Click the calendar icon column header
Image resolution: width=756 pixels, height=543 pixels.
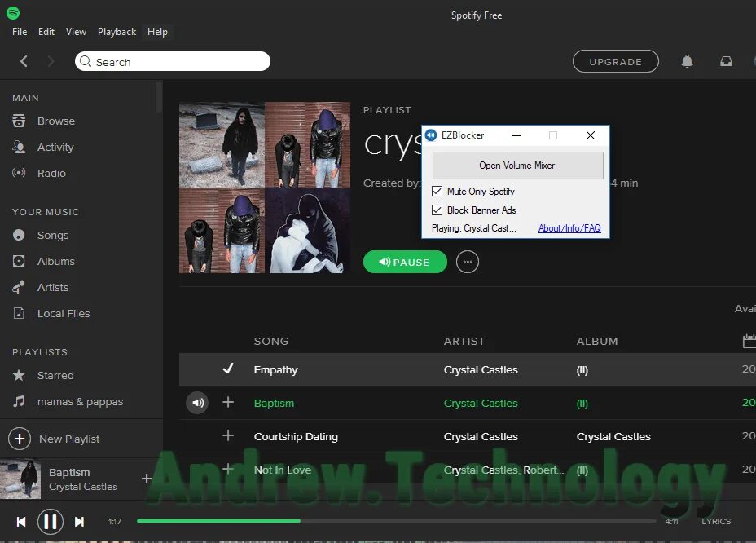[x=749, y=341]
